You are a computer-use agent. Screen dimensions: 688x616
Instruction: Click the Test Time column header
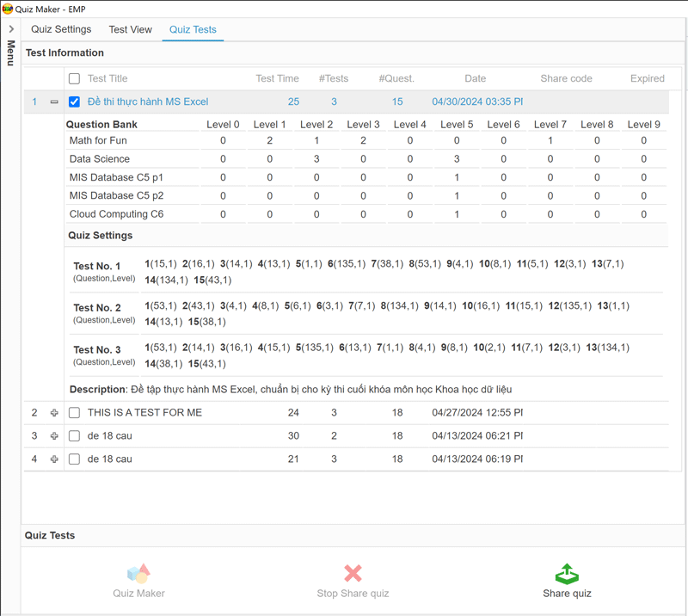point(277,78)
